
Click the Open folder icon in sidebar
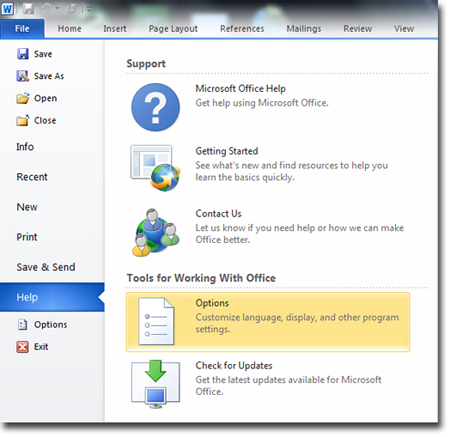23,98
